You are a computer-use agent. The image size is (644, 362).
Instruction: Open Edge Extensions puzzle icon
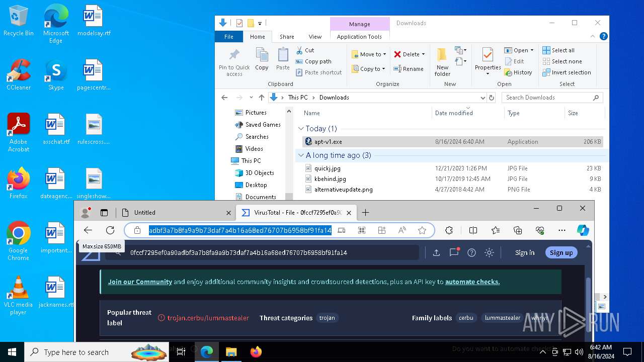point(449,230)
